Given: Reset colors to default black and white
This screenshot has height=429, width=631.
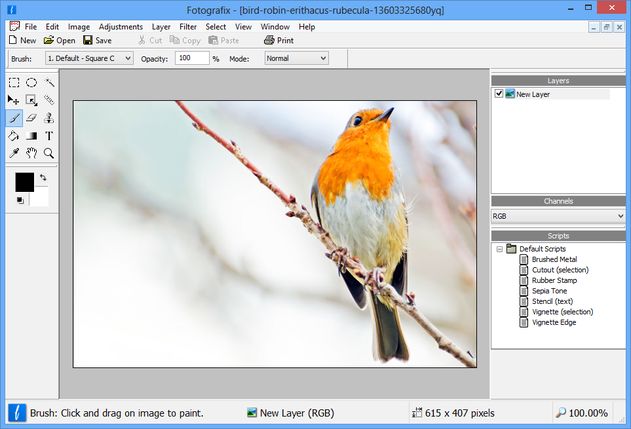Looking at the screenshot, I should [20, 200].
